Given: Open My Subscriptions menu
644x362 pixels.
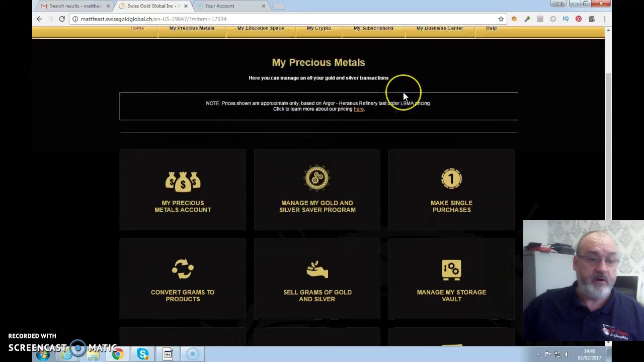Looking at the screenshot, I should pyautogui.click(x=373, y=28).
